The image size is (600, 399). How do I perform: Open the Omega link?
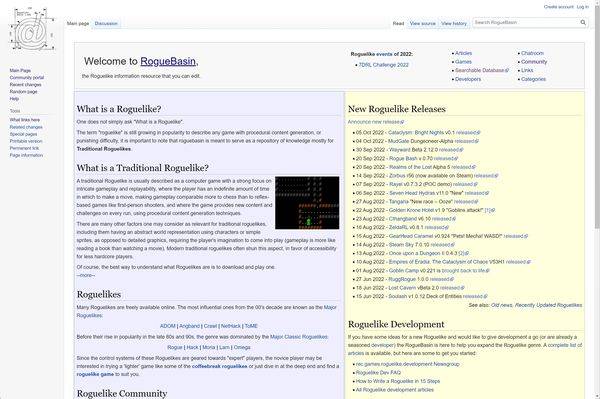pos(242,348)
